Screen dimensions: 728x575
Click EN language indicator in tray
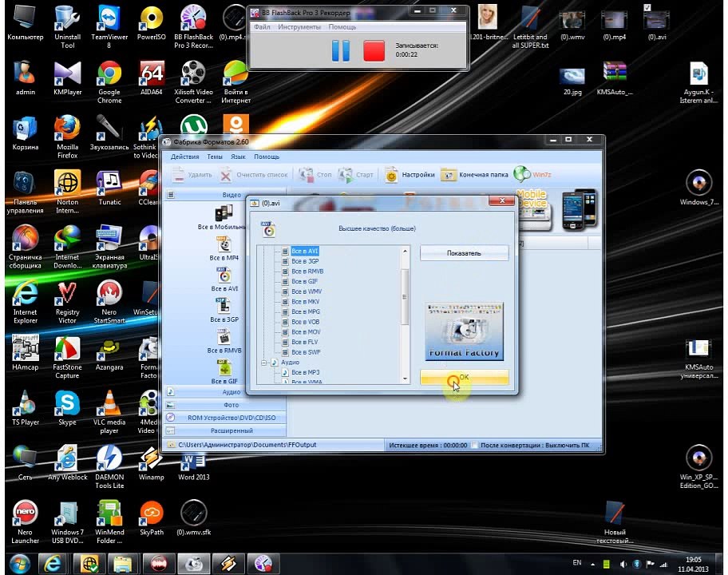(577, 563)
